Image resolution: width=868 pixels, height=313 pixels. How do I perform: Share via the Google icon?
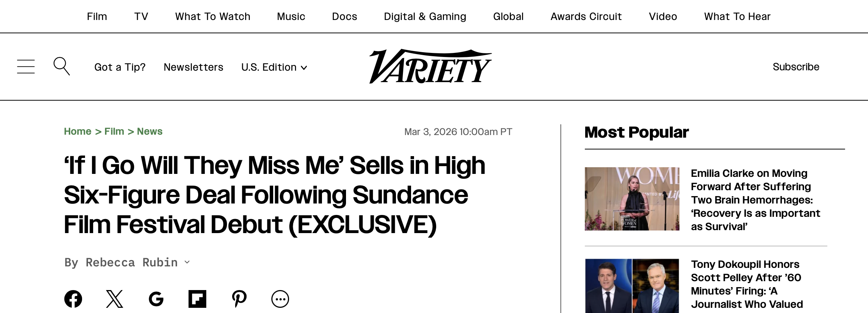click(156, 299)
